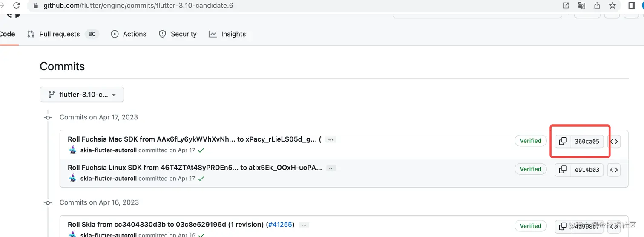The image size is (644, 237).
Task: Browse repository at commit 360ca05
Action: 614,142
